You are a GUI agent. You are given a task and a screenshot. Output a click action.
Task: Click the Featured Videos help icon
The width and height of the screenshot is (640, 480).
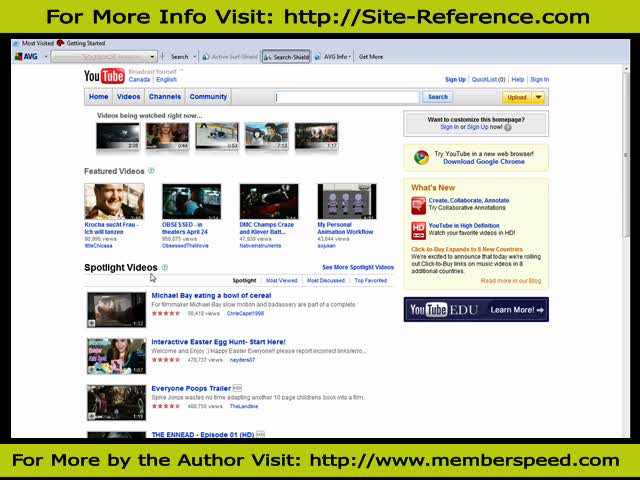click(151, 171)
